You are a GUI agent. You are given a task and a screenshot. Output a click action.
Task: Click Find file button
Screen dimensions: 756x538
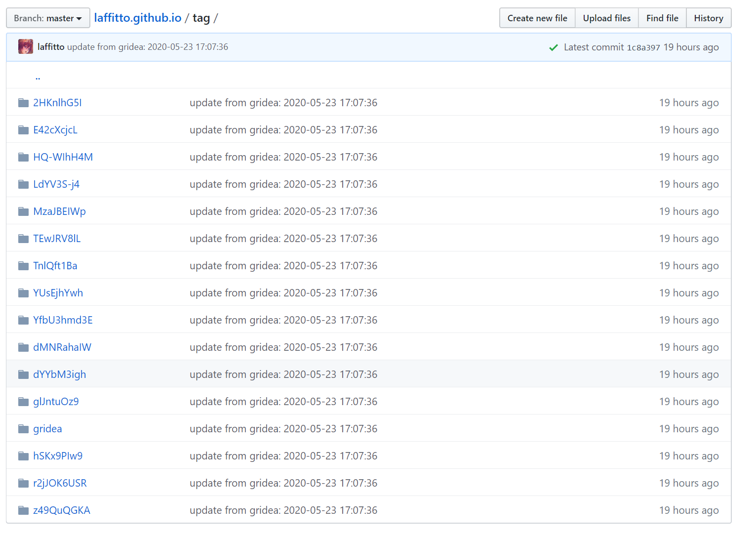click(662, 18)
